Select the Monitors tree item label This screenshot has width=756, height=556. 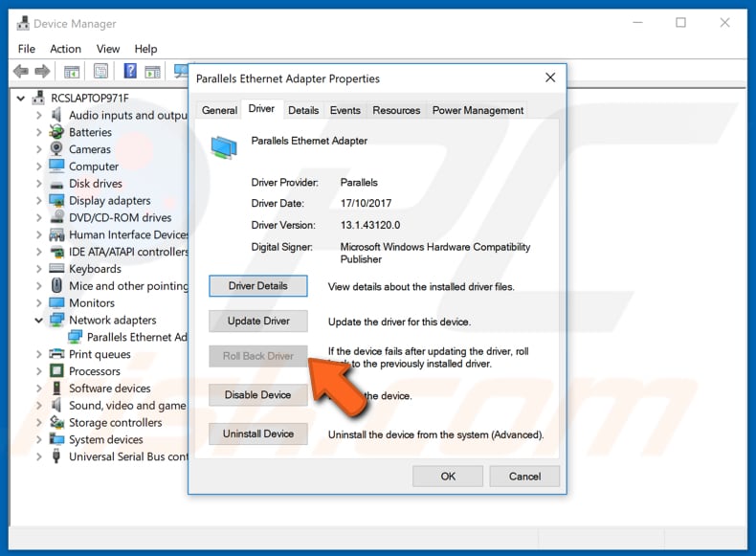(92, 303)
